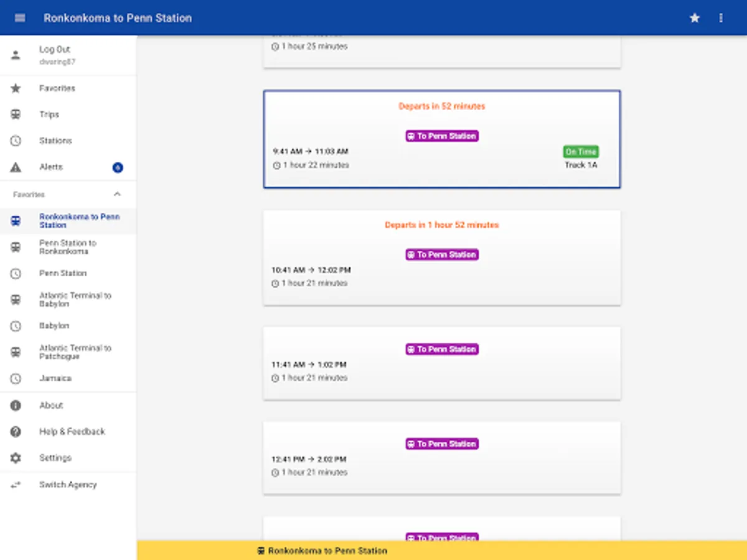Click "Departs in 52 minutes" text
747x560 pixels.
coord(442,106)
